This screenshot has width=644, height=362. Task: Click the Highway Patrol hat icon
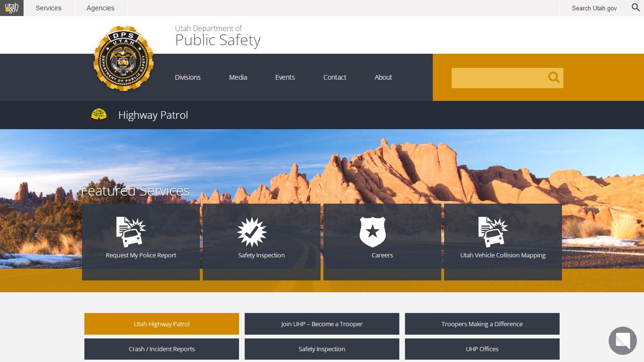(x=99, y=115)
